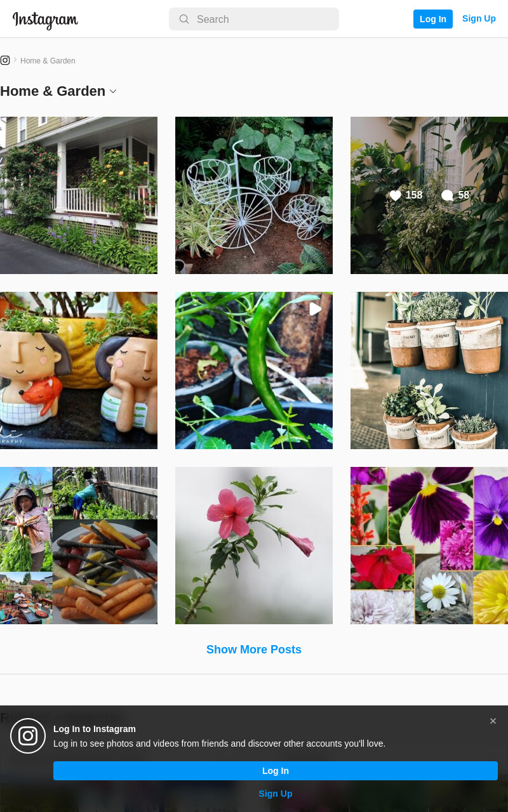Click the small Instagram glyph in breadcrumb
The width and height of the screenshot is (508, 812).
[5, 60]
